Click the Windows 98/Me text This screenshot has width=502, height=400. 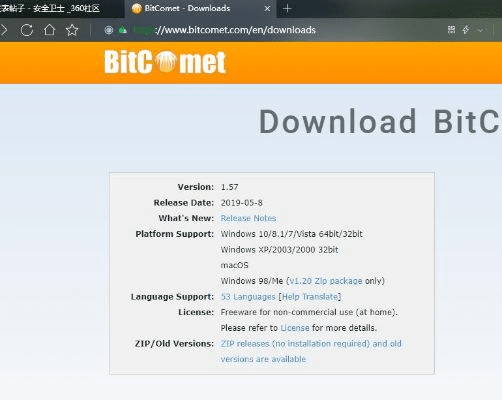click(x=252, y=281)
